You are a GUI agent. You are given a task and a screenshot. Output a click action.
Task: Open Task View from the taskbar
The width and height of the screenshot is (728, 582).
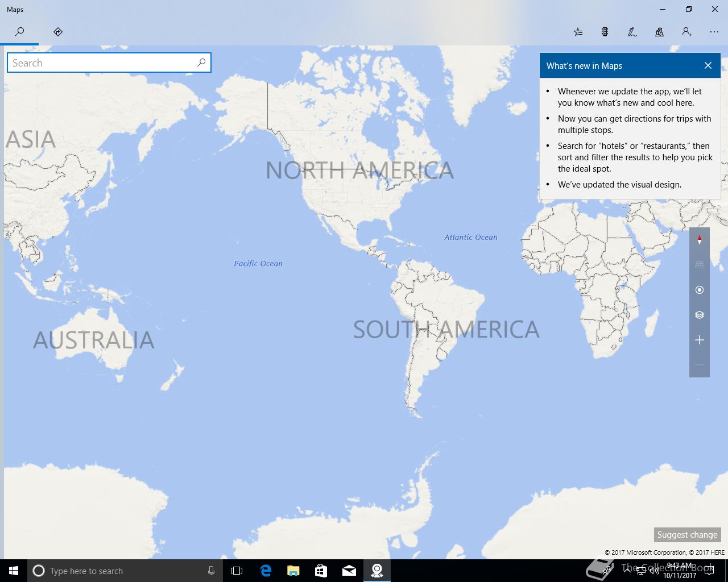(237, 571)
